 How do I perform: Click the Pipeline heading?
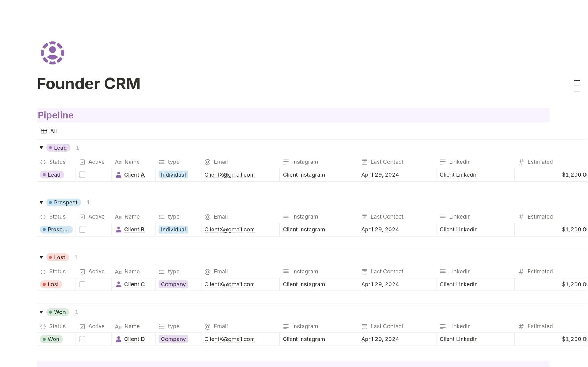pos(55,115)
